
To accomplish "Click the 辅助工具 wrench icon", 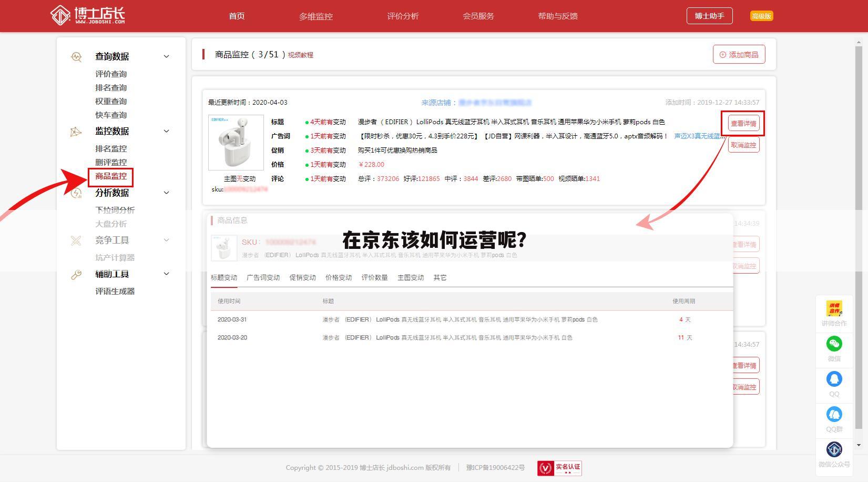I will [x=76, y=275].
